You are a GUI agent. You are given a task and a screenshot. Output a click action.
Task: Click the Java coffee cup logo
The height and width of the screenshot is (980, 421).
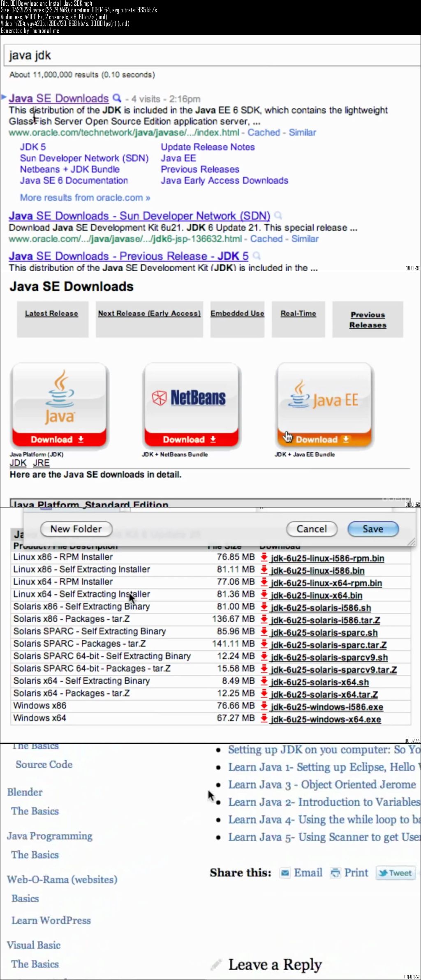(x=60, y=397)
